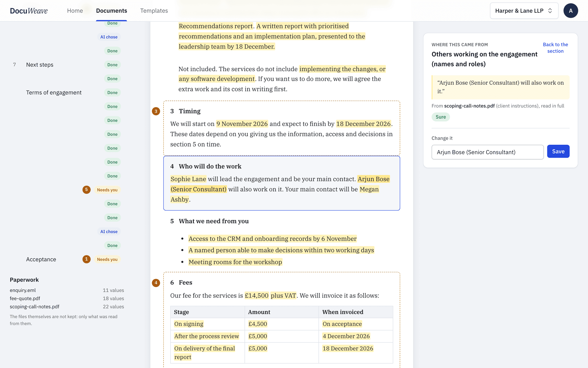
Task: Open enquiry.eml in Paperwork
Action: tap(23, 290)
